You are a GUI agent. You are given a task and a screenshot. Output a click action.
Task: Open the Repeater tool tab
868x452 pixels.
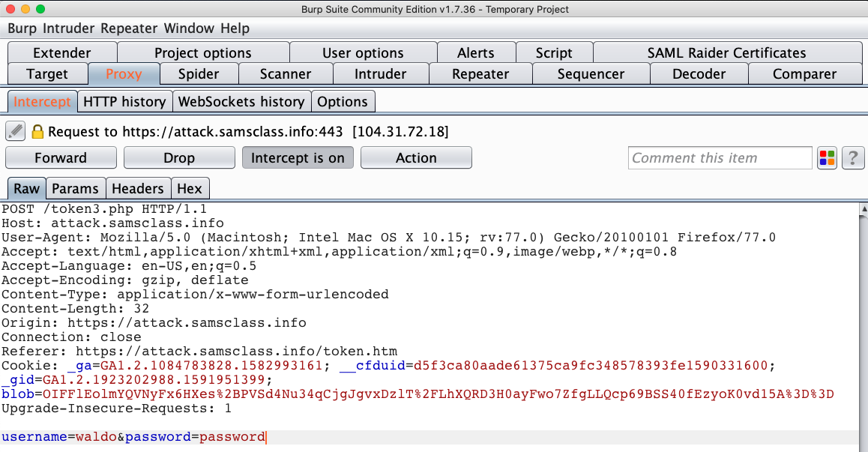coord(480,74)
